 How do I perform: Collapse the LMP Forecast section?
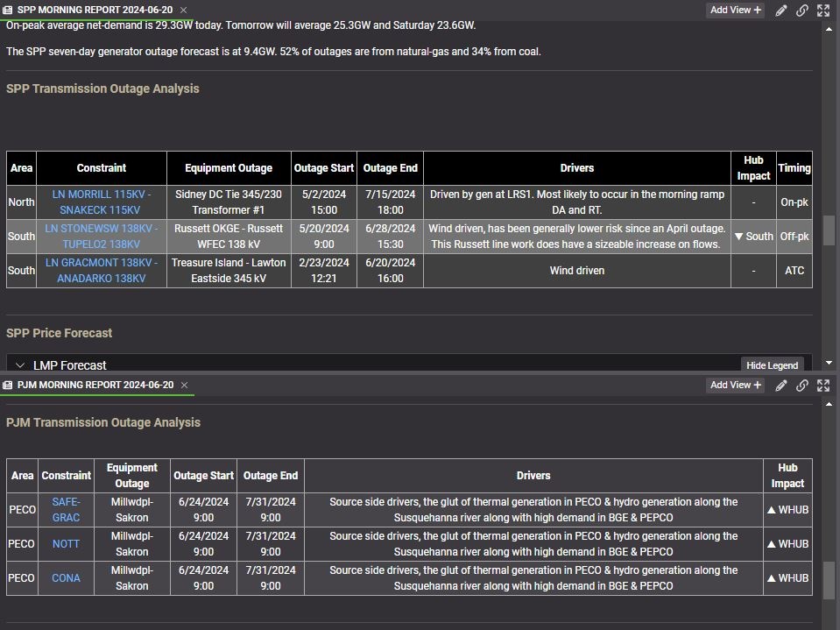tap(20, 365)
